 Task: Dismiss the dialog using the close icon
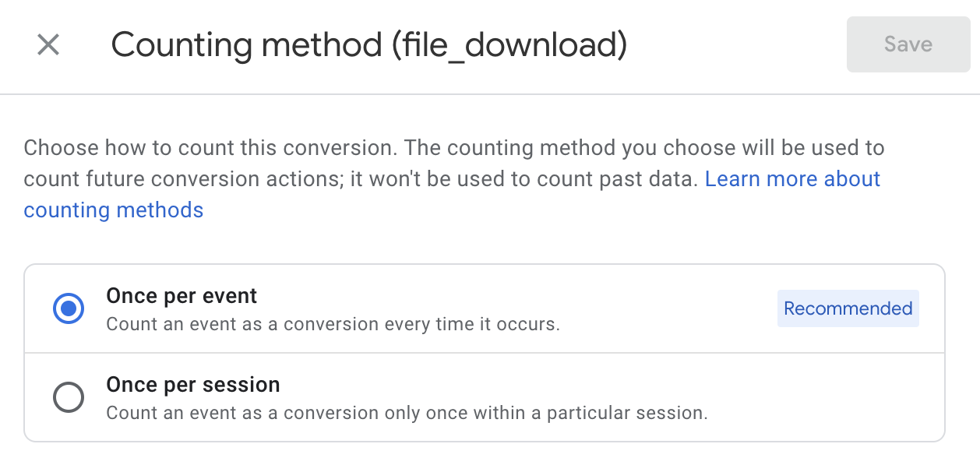click(x=48, y=44)
